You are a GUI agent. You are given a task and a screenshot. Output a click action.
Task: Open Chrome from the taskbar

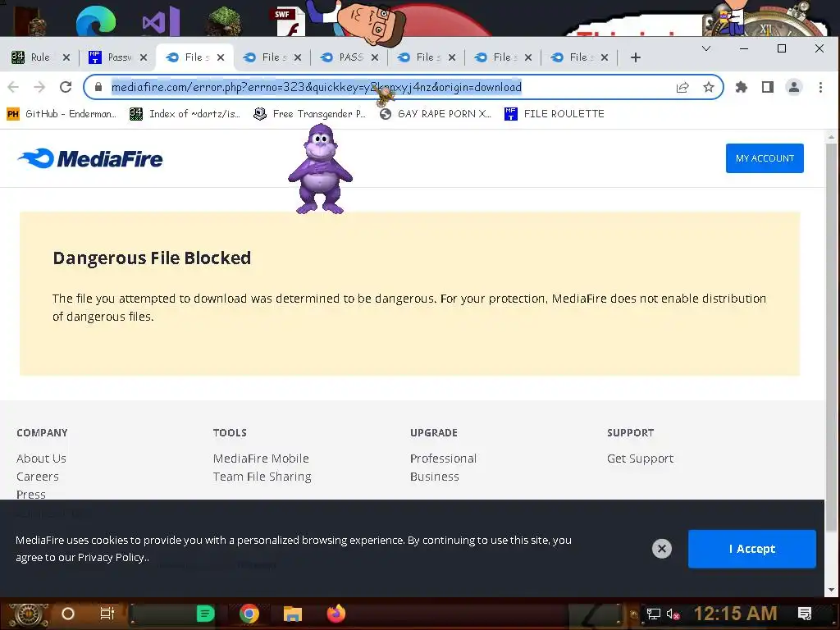249,614
